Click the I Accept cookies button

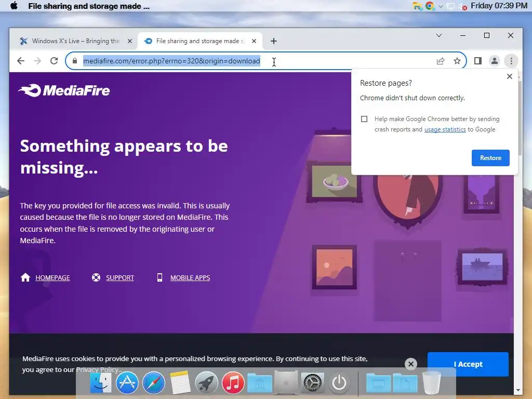pos(468,364)
